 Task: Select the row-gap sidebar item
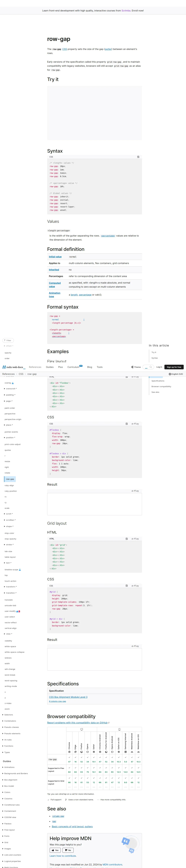coord(10,479)
